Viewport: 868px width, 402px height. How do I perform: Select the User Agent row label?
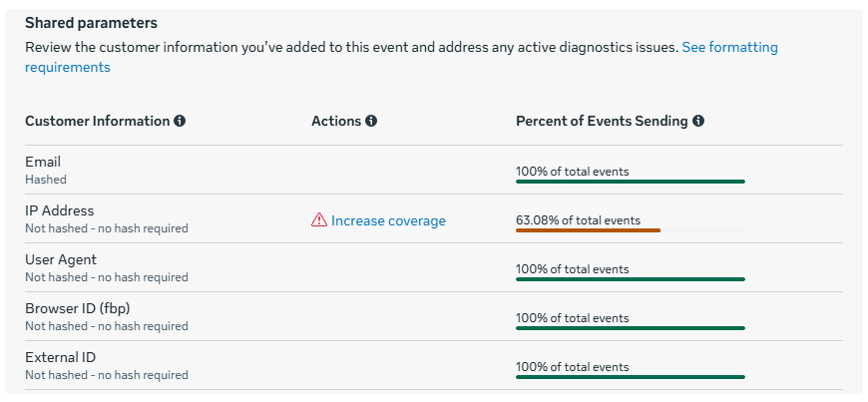[x=61, y=259]
